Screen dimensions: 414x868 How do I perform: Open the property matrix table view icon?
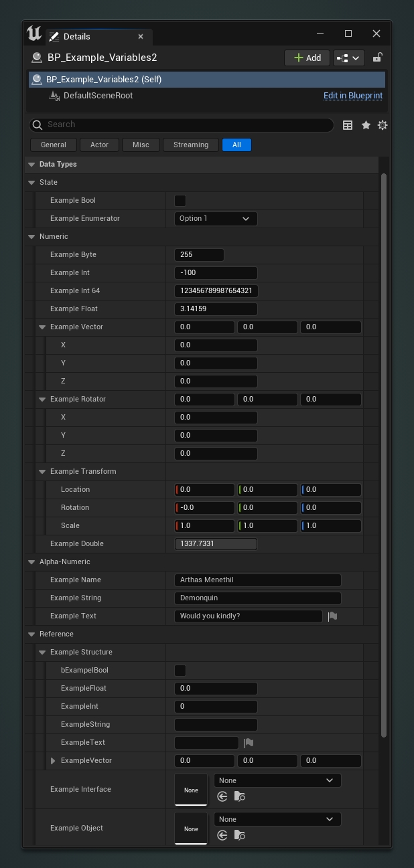click(x=348, y=125)
